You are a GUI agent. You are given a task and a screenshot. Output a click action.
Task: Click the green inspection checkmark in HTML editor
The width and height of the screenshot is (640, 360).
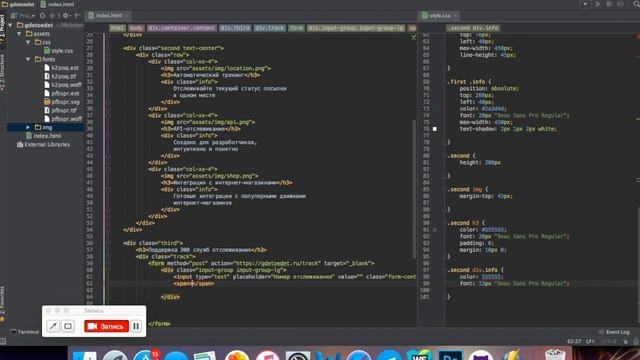pyautogui.click(x=413, y=37)
